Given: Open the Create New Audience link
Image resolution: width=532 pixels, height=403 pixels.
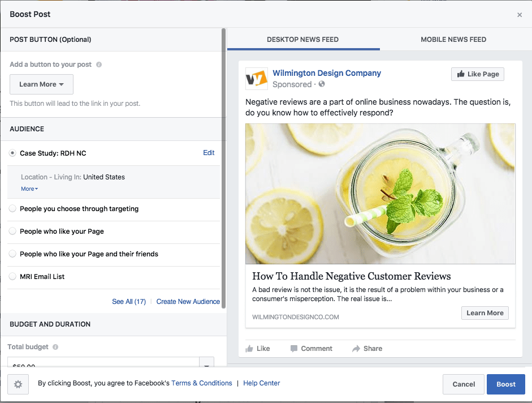Looking at the screenshot, I should [x=188, y=302].
